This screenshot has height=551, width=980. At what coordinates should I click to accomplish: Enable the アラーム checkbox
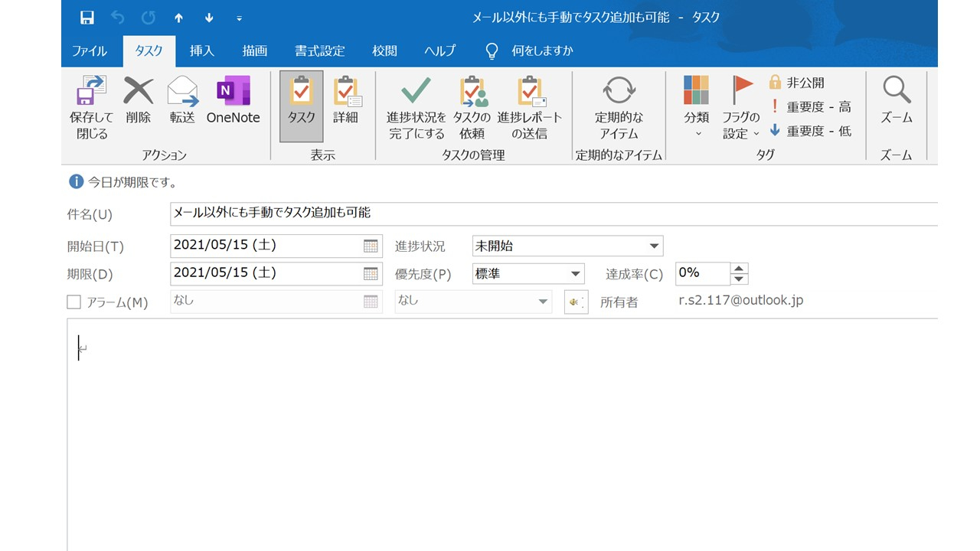[x=73, y=302]
